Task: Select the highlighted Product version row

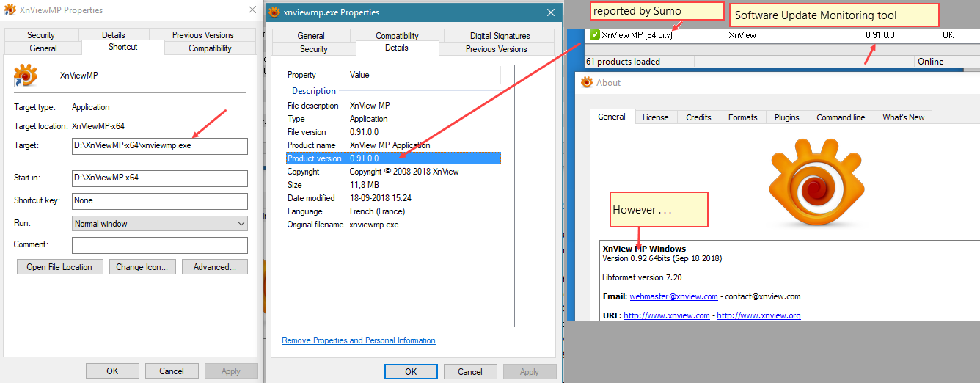Action: [x=393, y=158]
